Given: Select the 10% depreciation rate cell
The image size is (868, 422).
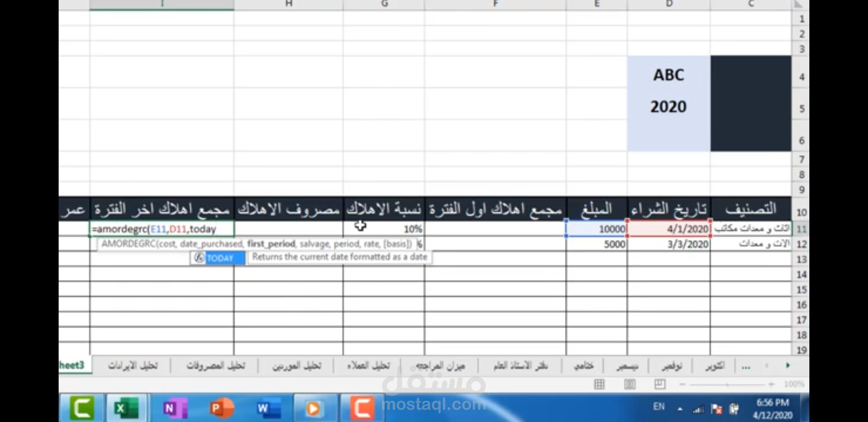Looking at the screenshot, I should point(384,229).
